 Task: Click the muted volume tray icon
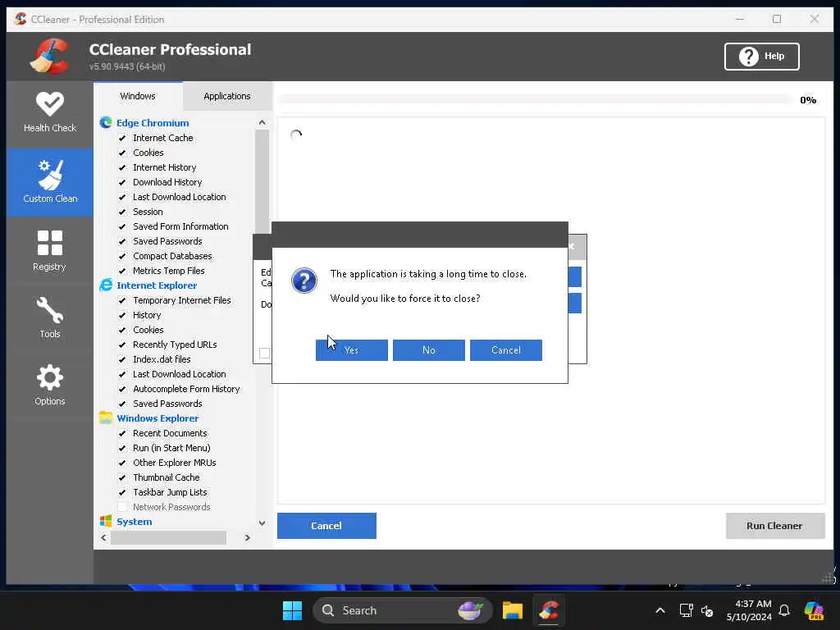pyautogui.click(x=707, y=610)
